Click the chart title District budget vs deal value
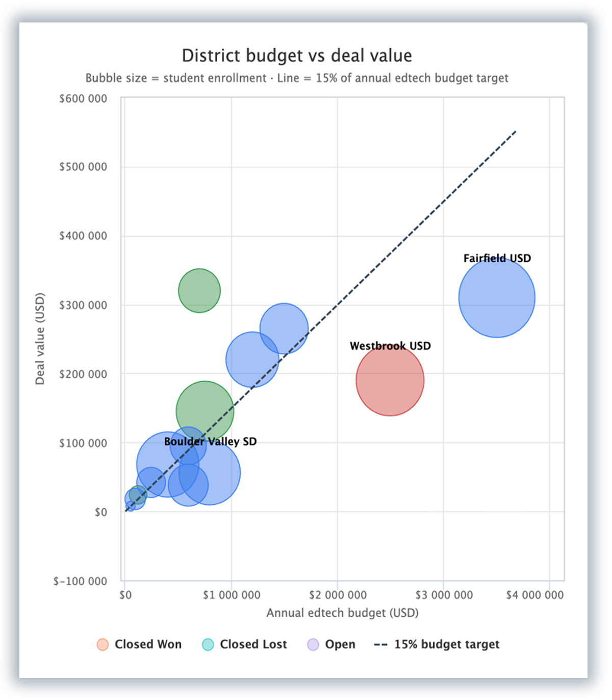 tap(297, 56)
